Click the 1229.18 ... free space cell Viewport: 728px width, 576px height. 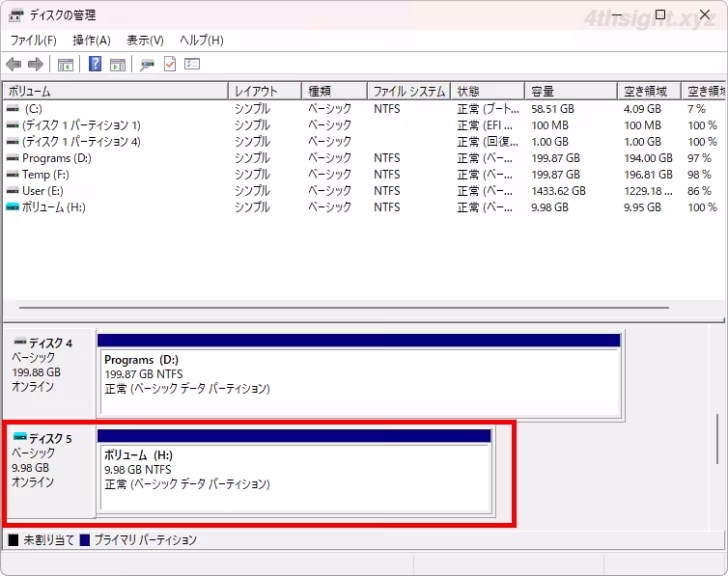point(648,191)
